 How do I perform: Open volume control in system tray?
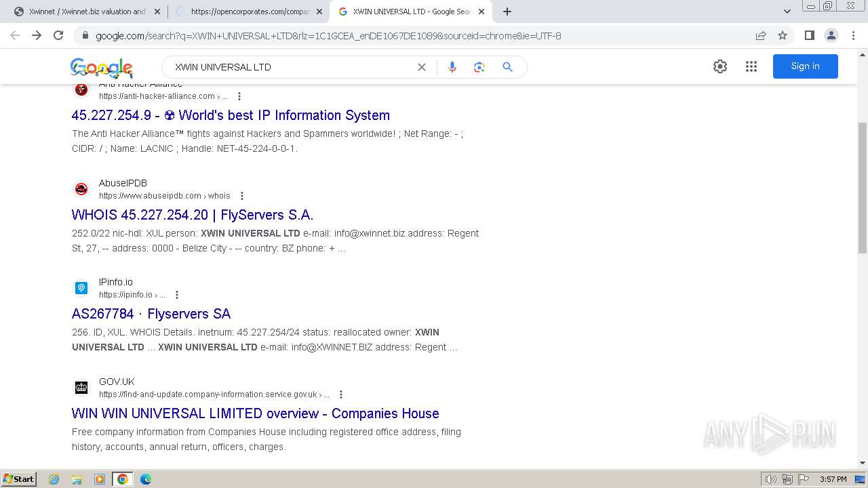tap(771, 479)
